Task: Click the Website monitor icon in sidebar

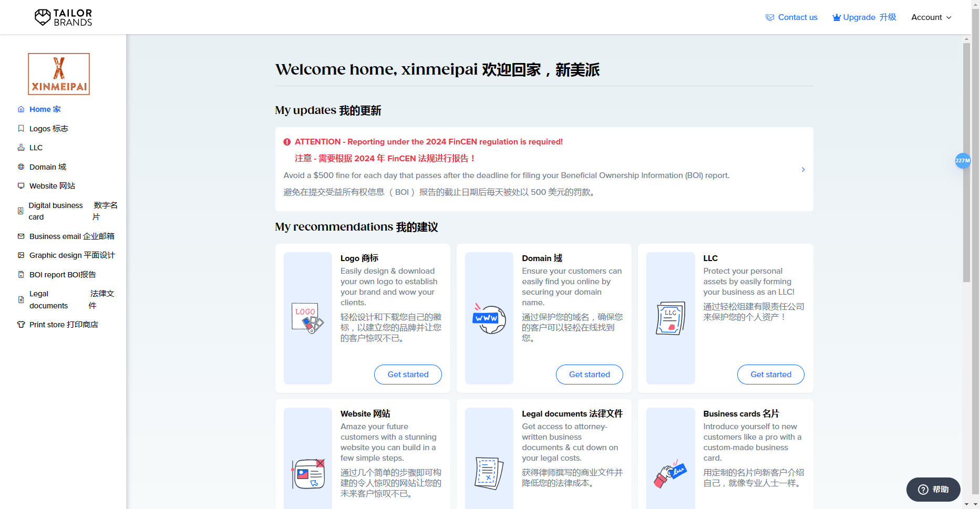Action: pos(21,186)
